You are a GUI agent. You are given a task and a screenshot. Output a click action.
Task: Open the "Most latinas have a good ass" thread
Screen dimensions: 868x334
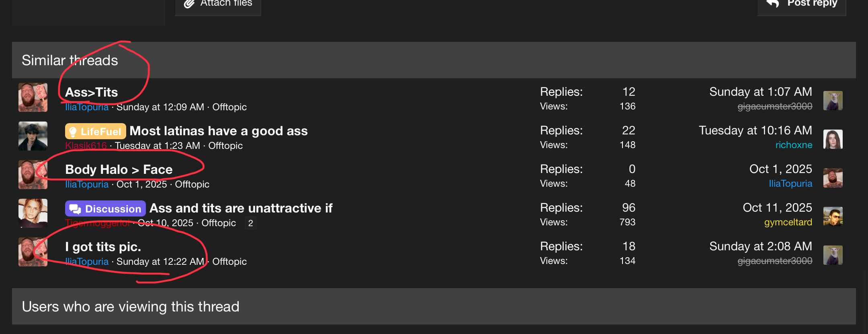coord(219,131)
